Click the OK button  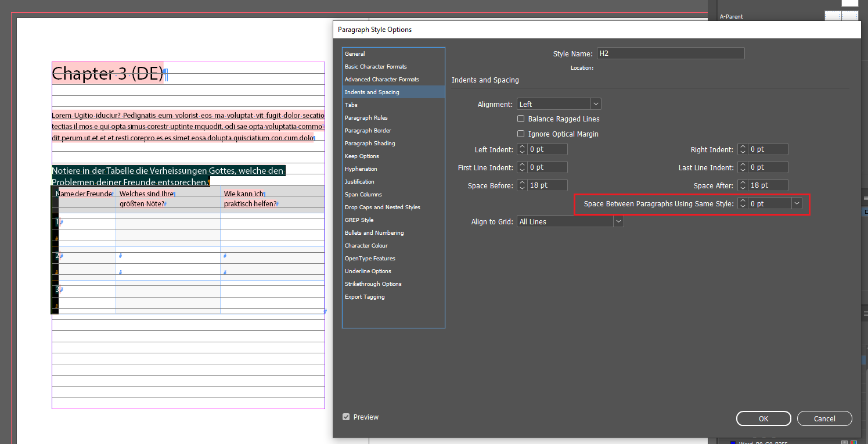[x=763, y=418]
